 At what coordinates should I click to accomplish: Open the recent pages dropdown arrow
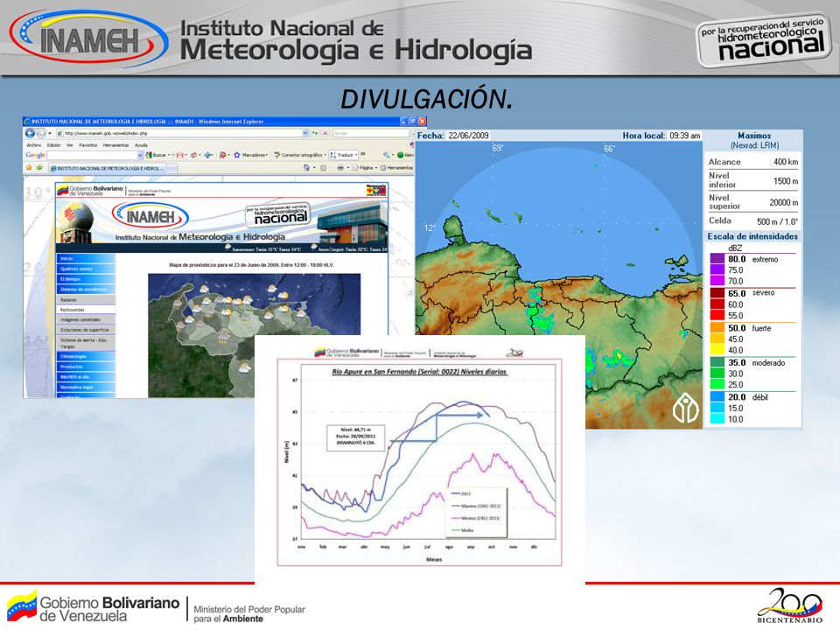(x=50, y=133)
